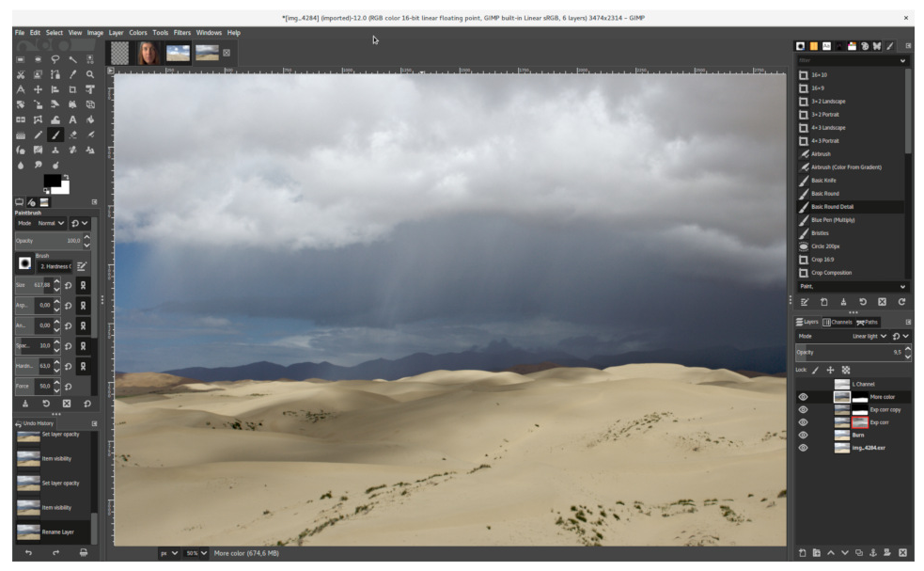Open the portrait image thumbnail tab
This screenshot has width=924, height=571.
149,53
